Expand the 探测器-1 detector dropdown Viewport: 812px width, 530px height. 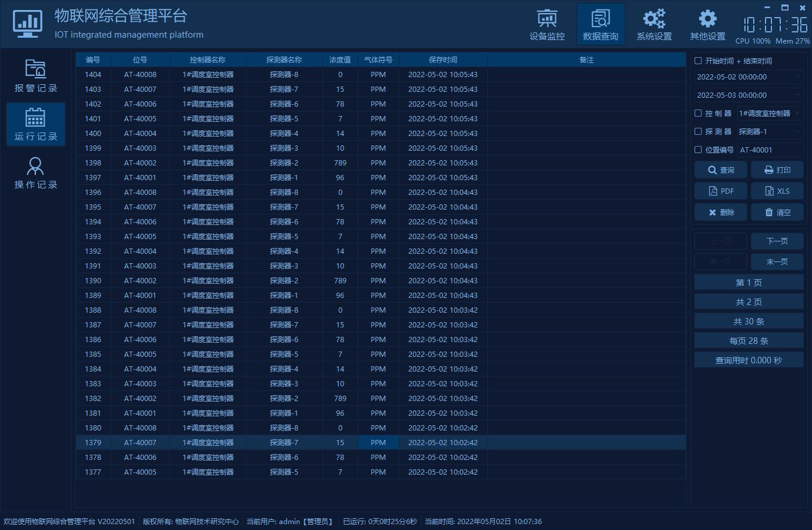(x=797, y=132)
